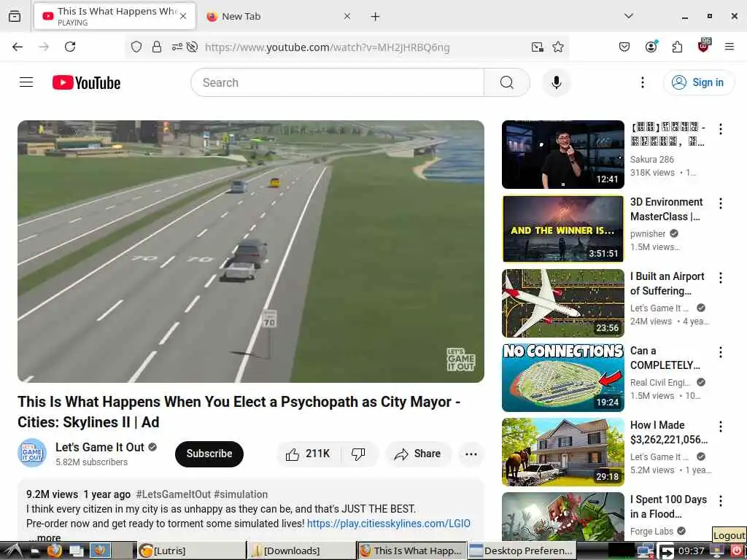This screenshot has width=747, height=560.
Task: Switch to Downloads window in taskbar
Action: pos(301,551)
